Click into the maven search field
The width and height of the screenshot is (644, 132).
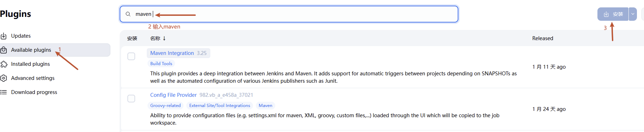coord(289,14)
